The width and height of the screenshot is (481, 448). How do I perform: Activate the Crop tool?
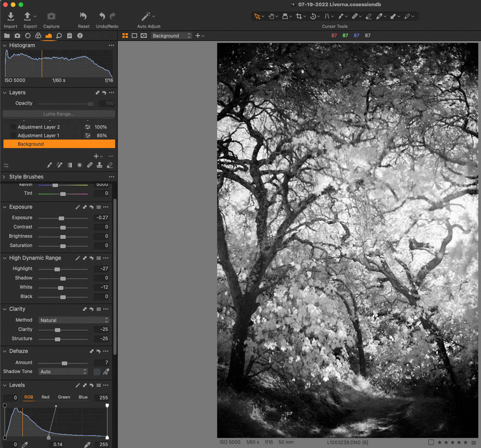[x=299, y=16]
